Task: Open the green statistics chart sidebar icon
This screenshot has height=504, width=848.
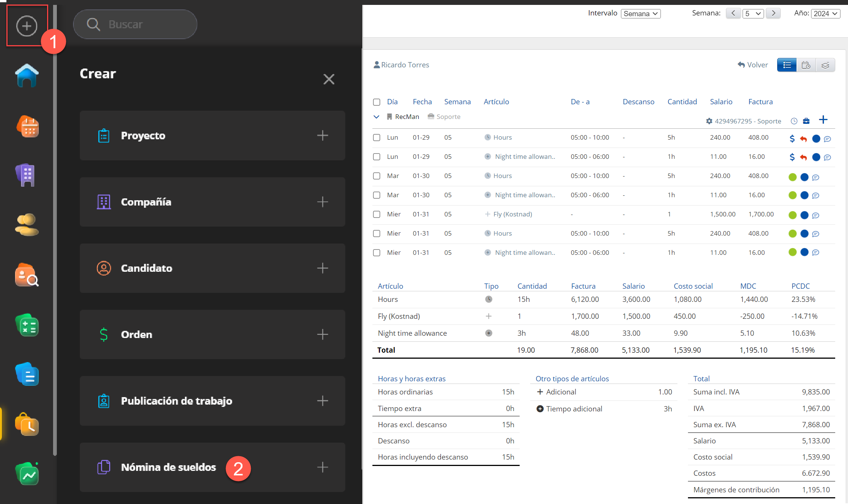Action: click(27, 474)
